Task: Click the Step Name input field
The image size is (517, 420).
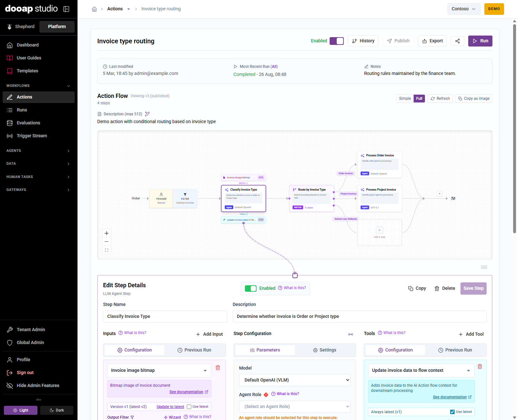Action: [165, 317]
